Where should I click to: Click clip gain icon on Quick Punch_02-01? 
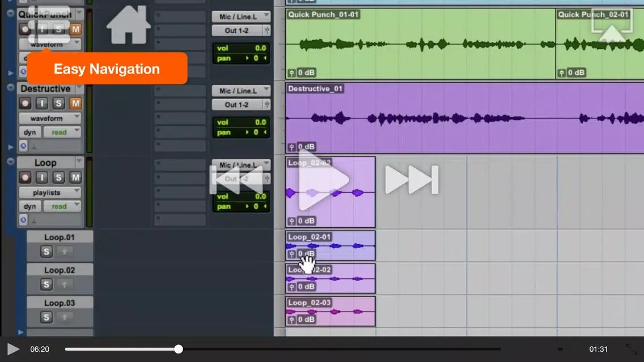click(x=561, y=73)
